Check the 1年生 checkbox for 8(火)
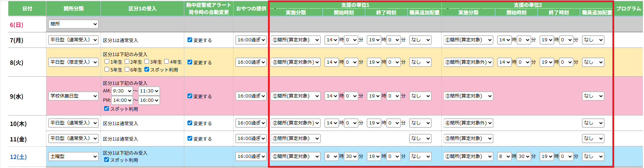The image size is (644, 168). point(107,62)
